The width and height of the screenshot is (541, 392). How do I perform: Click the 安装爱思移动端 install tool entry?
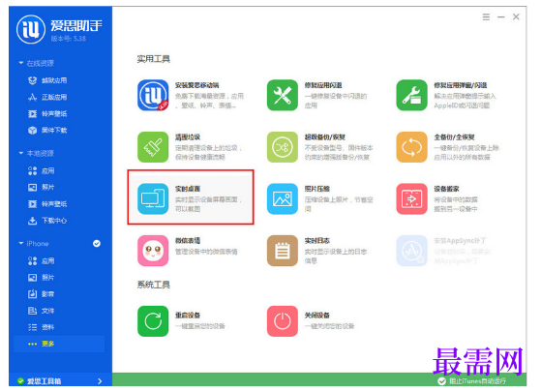point(192,95)
